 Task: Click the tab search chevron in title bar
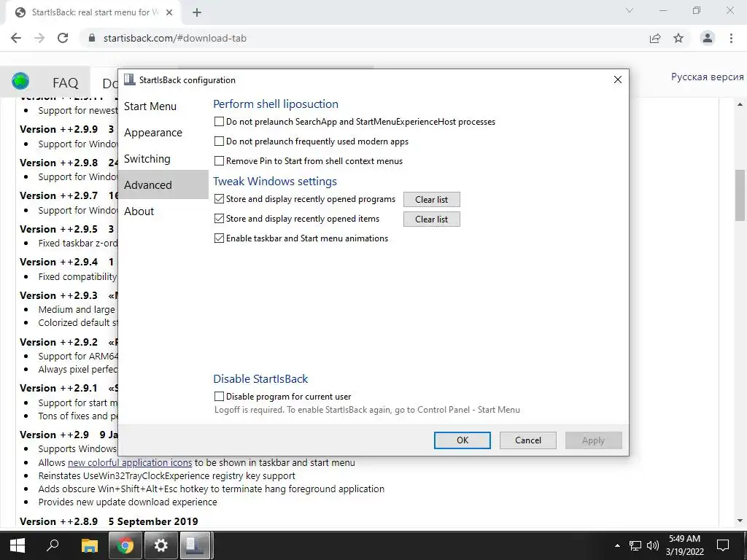point(630,10)
